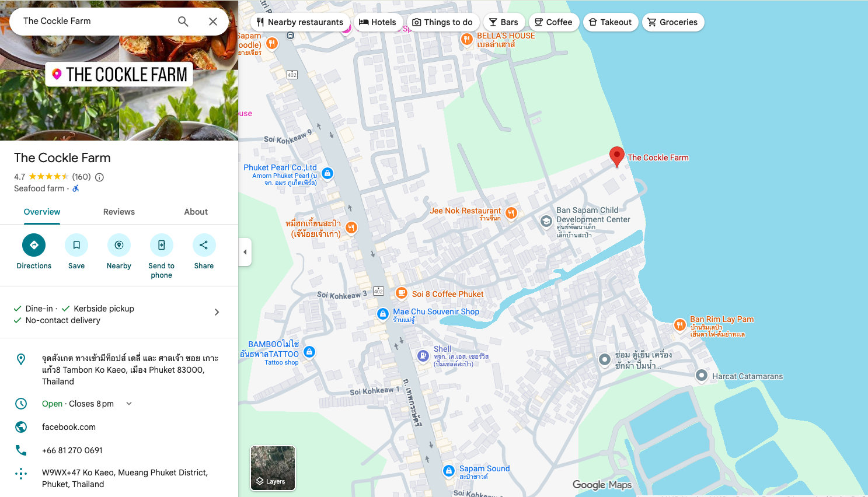Image resolution: width=868 pixels, height=497 pixels.
Task: Click the search magnifier icon
Action: point(183,22)
